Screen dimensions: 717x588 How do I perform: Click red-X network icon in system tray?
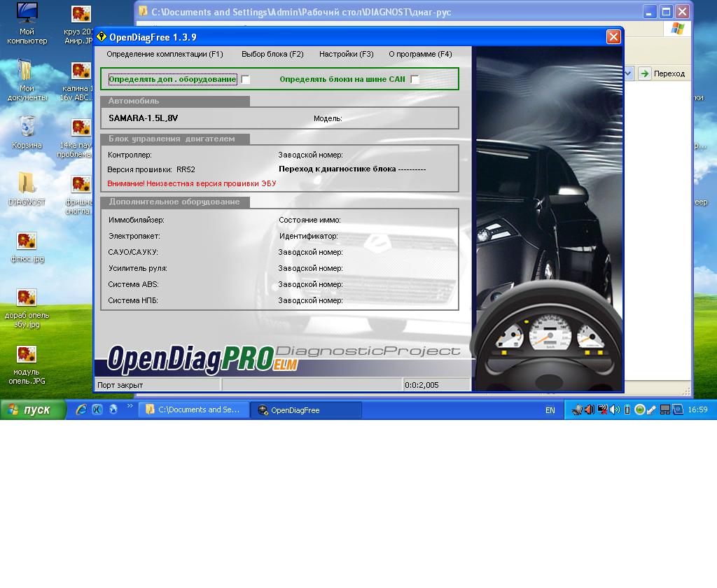pyautogui.click(x=603, y=409)
